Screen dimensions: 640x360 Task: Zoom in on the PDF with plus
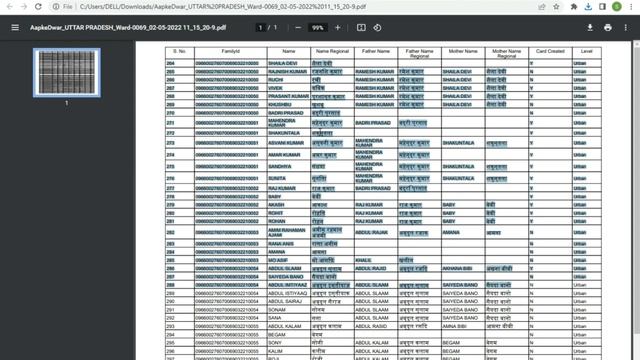point(338,28)
